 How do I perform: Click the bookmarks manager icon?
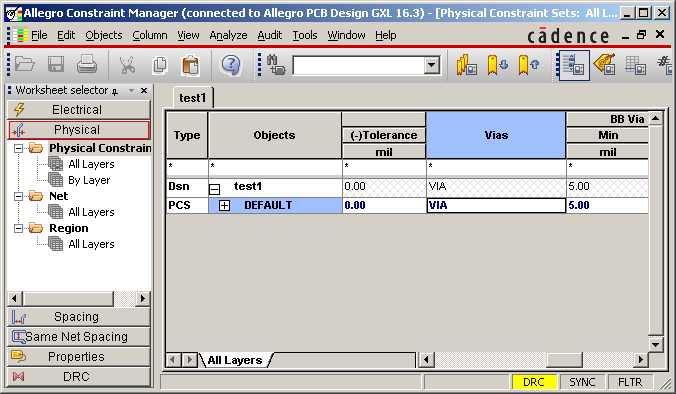tap(466, 65)
